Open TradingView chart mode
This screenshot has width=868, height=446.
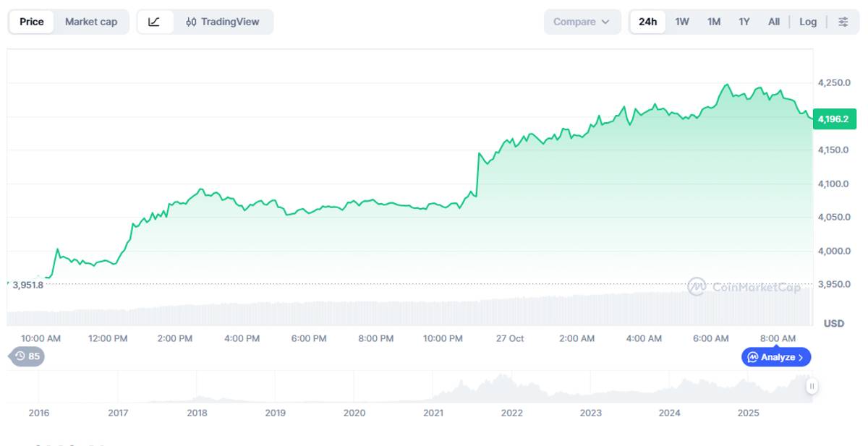click(223, 22)
